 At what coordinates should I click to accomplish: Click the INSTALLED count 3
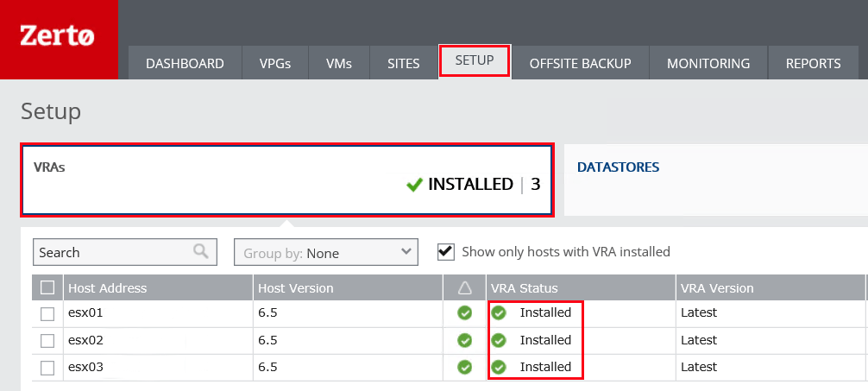535,185
